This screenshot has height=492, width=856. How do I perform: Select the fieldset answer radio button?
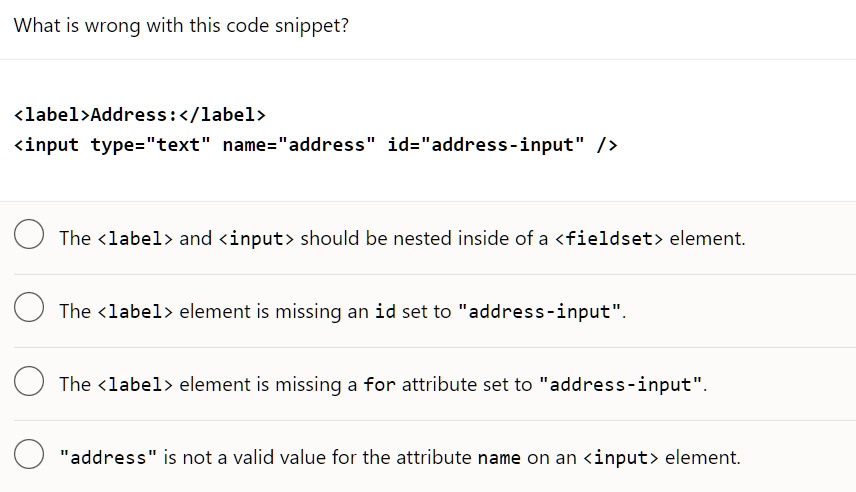(29, 234)
